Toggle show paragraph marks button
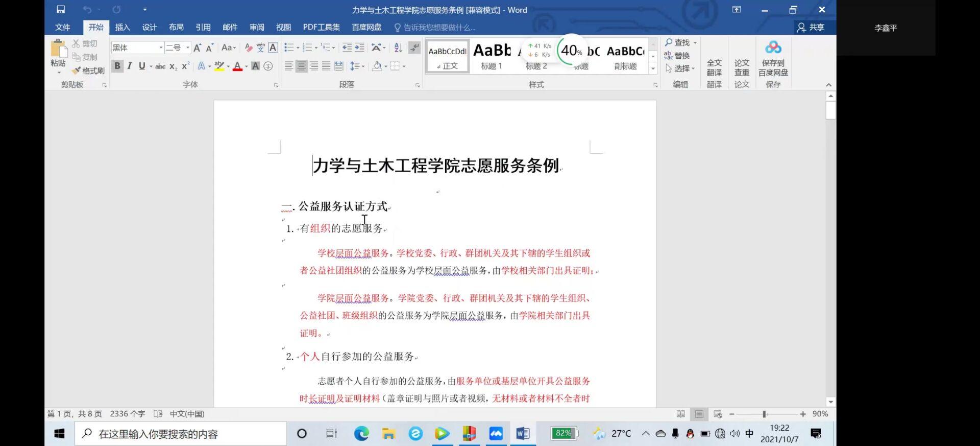The height and width of the screenshot is (446, 980). 414,48
